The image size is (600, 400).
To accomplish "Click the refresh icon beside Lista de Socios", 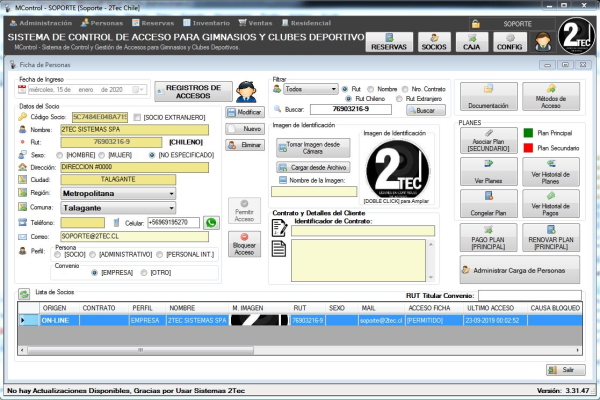I will point(24,294).
